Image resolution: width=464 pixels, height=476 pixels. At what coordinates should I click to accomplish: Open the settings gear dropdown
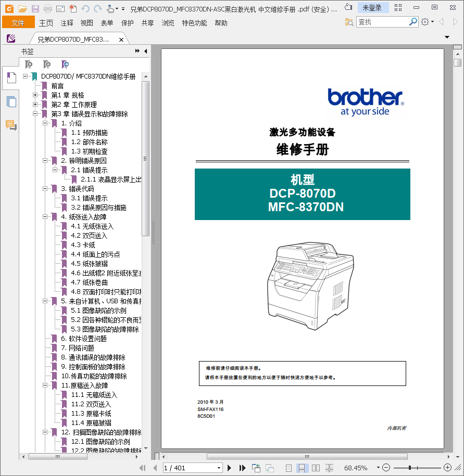click(428, 22)
